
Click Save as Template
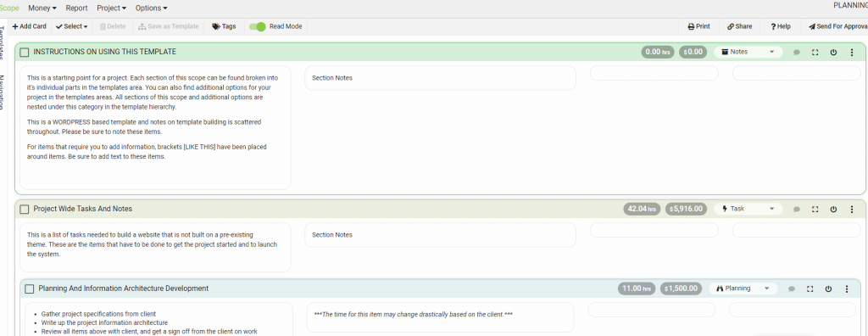click(x=169, y=26)
